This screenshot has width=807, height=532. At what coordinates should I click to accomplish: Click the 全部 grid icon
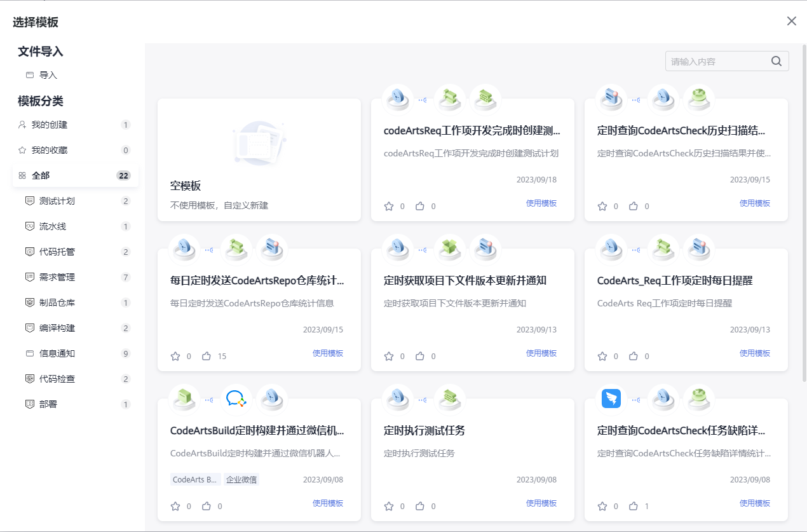pyautogui.click(x=22, y=175)
